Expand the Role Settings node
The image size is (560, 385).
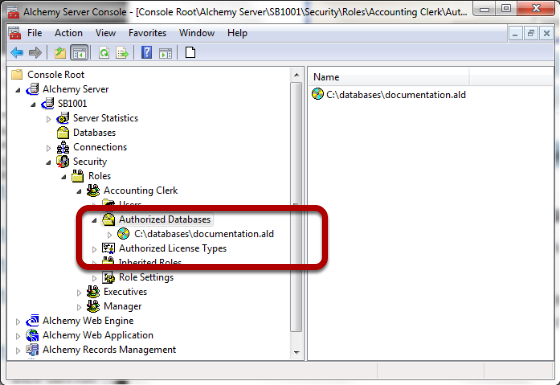click(x=94, y=278)
